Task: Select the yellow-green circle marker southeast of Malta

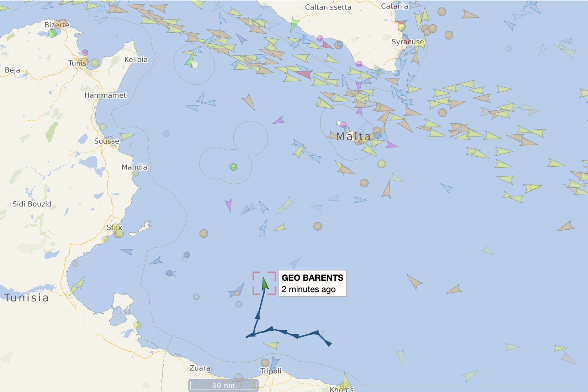Action: pyautogui.click(x=382, y=164)
